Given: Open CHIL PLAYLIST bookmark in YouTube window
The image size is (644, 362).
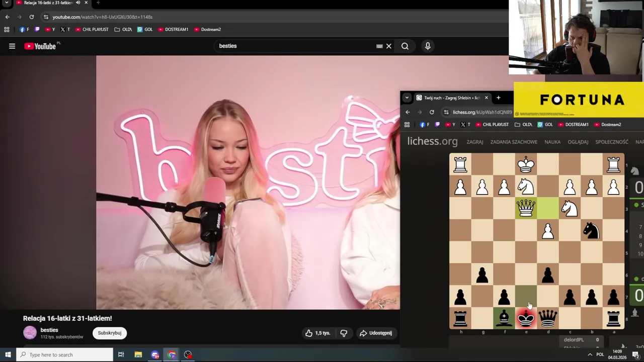Looking at the screenshot, I should [92, 30].
